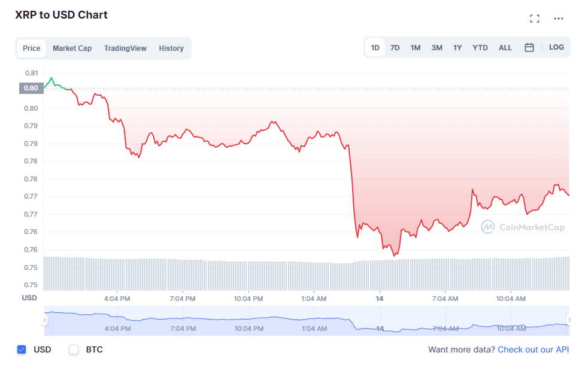Click the chart range slider handle
This screenshot has width=588, height=371.
click(x=44, y=321)
